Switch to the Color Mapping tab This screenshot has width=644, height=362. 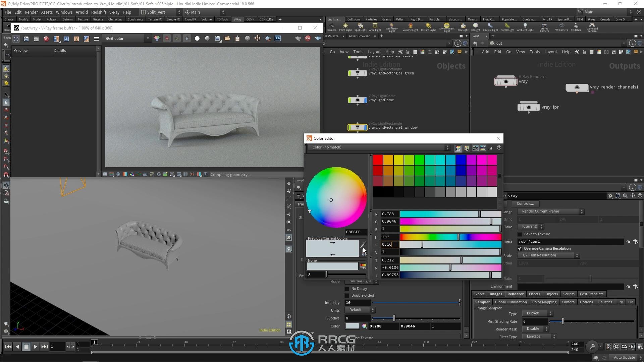544,302
